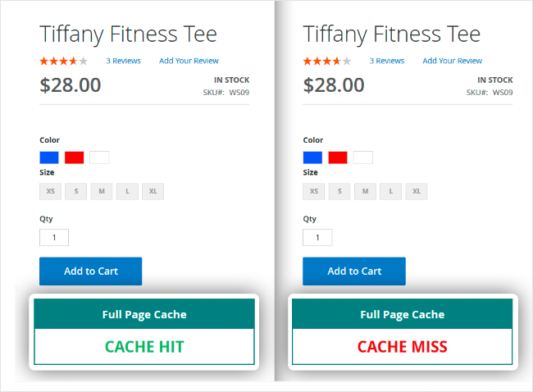Choose the red color swatch in left panel
This screenshot has width=533, height=392.
75,157
